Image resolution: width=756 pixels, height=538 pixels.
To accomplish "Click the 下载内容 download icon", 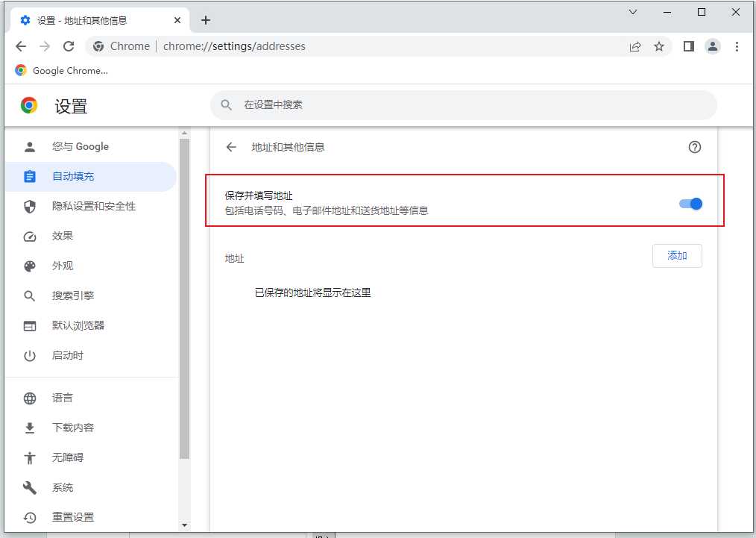I will click(x=29, y=428).
